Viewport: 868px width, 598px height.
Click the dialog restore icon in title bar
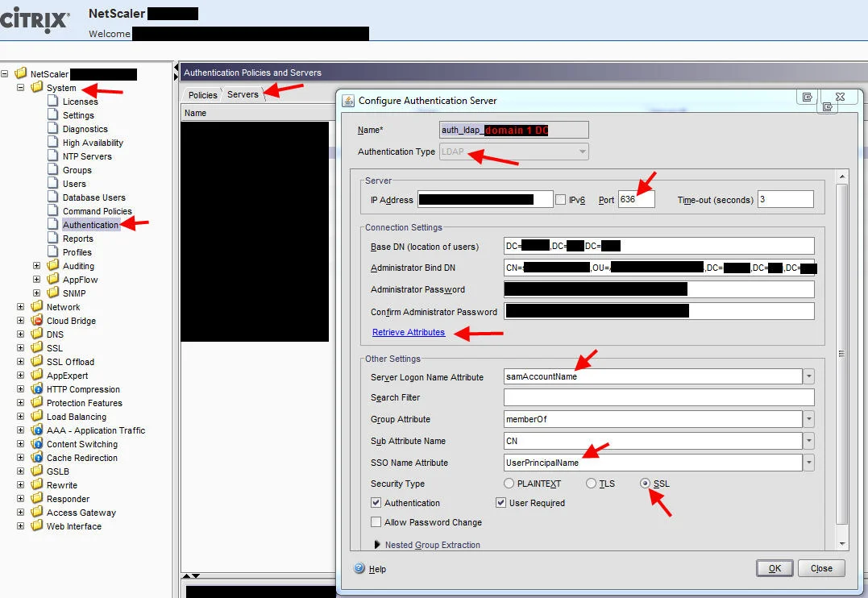point(807,97)
